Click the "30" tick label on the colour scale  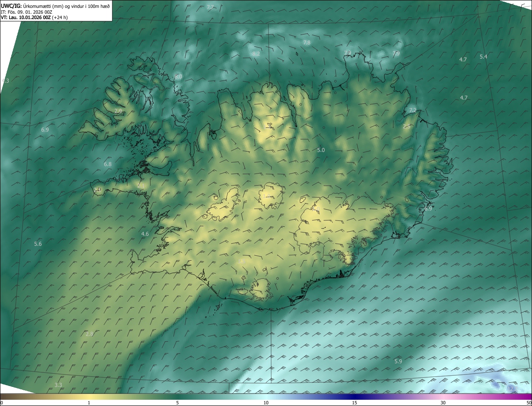(x=443, y=403)
